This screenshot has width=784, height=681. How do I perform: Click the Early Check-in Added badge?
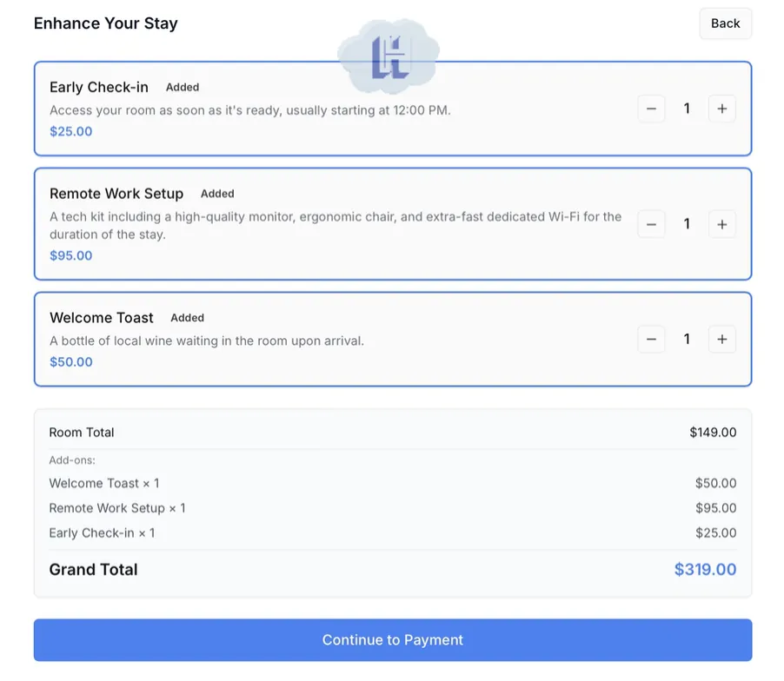(183, 88)
